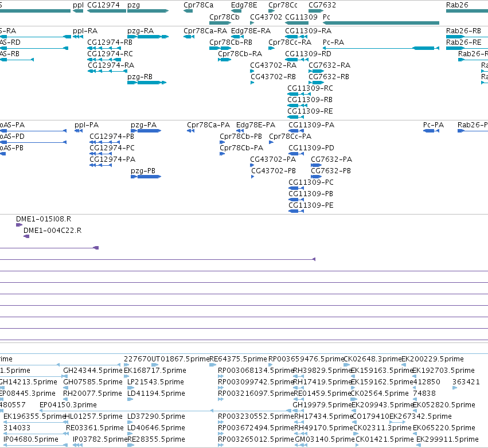The height and width of the screenshot is (448, 488).
Task: Click EST EK168717.5prime
Action: pos(155,371)
